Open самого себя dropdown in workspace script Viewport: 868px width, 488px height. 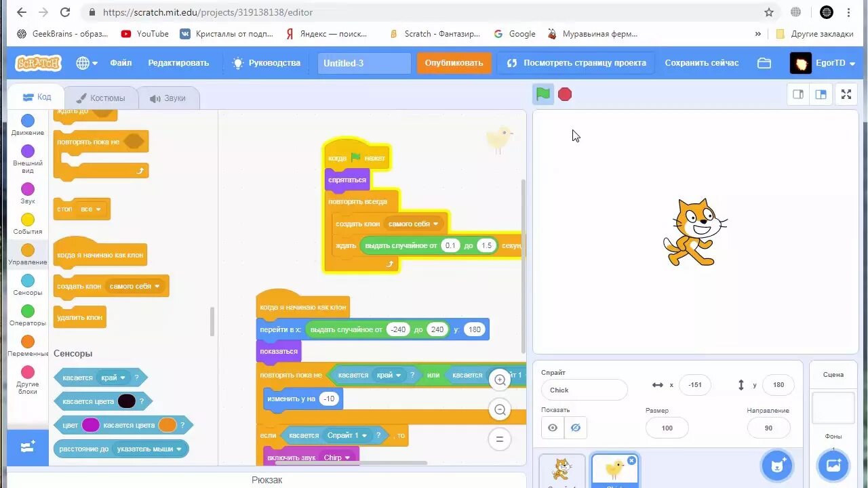coord(414,224)
